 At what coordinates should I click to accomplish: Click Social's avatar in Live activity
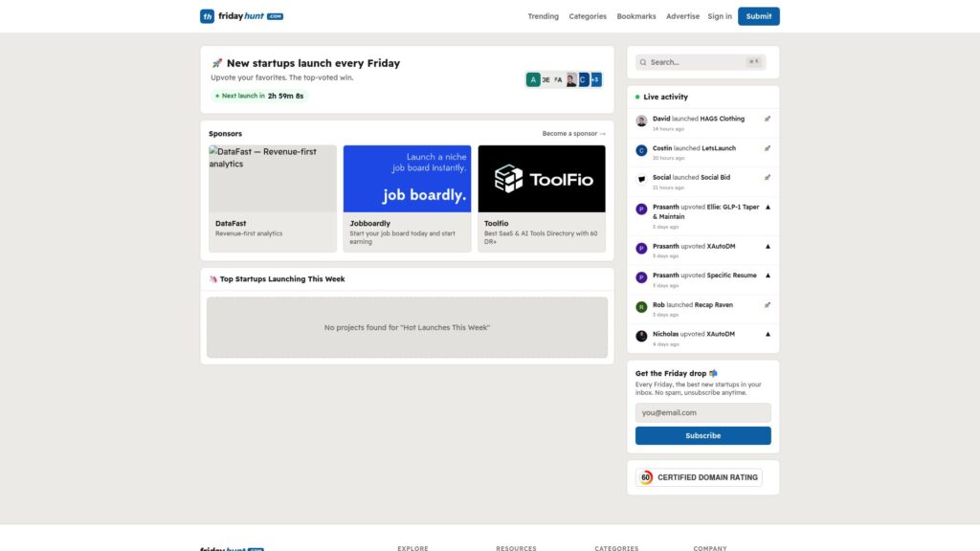[x=641, y=180]
